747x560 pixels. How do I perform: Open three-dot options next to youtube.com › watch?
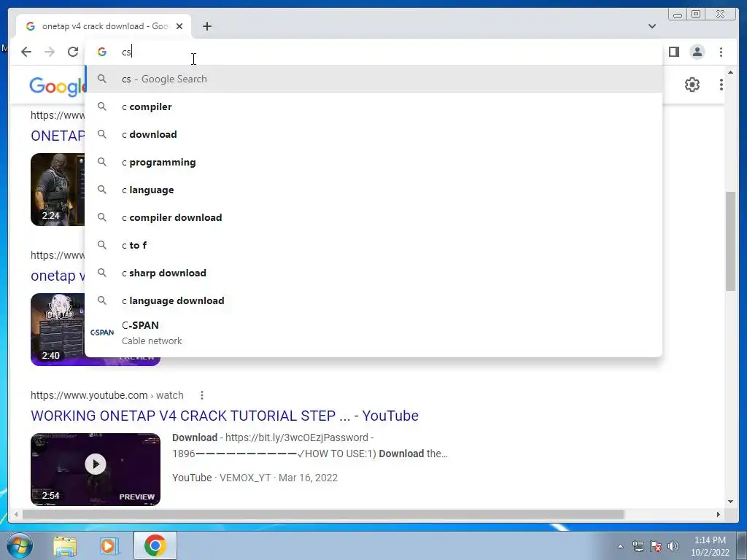(x=202, y=395)
